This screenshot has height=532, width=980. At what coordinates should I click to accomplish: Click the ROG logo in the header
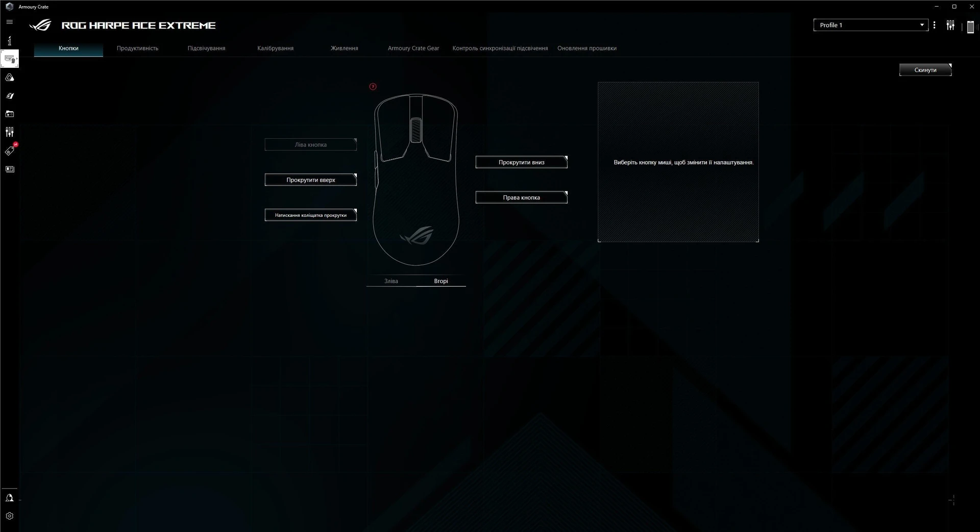40,25
